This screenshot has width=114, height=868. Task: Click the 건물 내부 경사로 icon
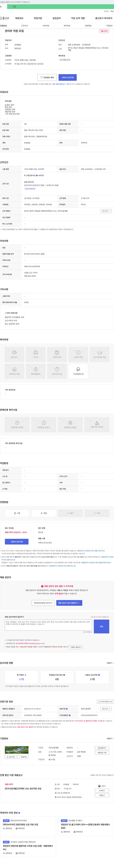point(97,425)
